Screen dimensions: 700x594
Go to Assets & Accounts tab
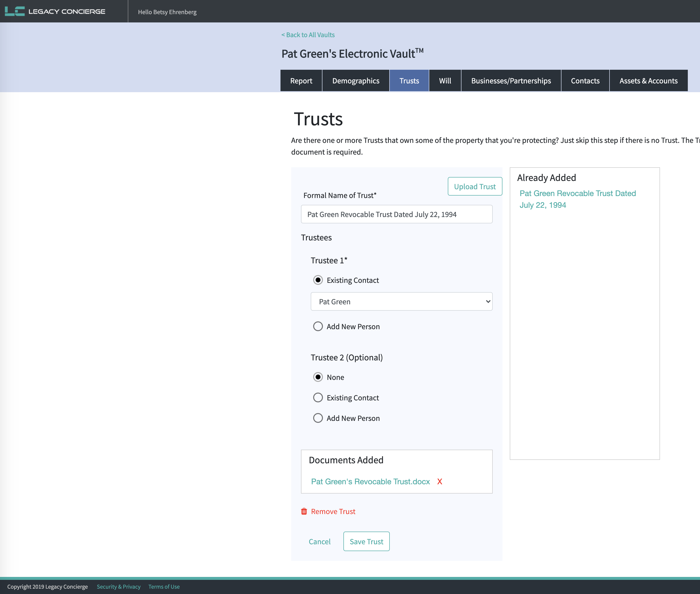[x=648, y=81]
